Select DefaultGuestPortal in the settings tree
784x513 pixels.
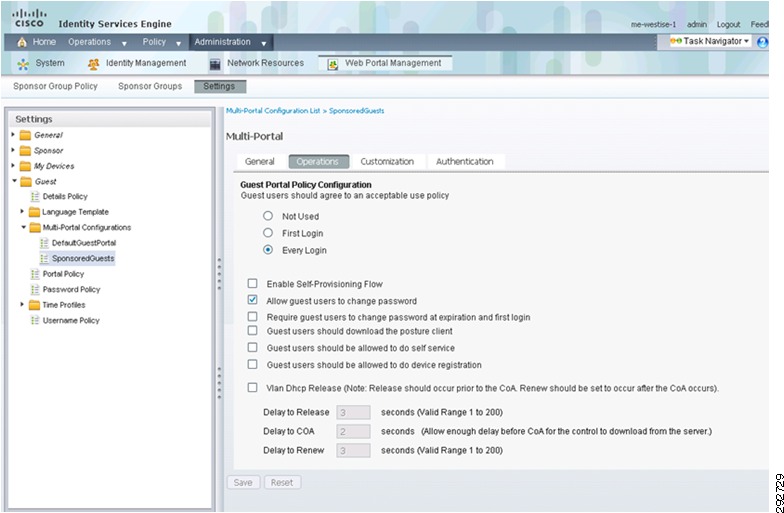[84, 243]
